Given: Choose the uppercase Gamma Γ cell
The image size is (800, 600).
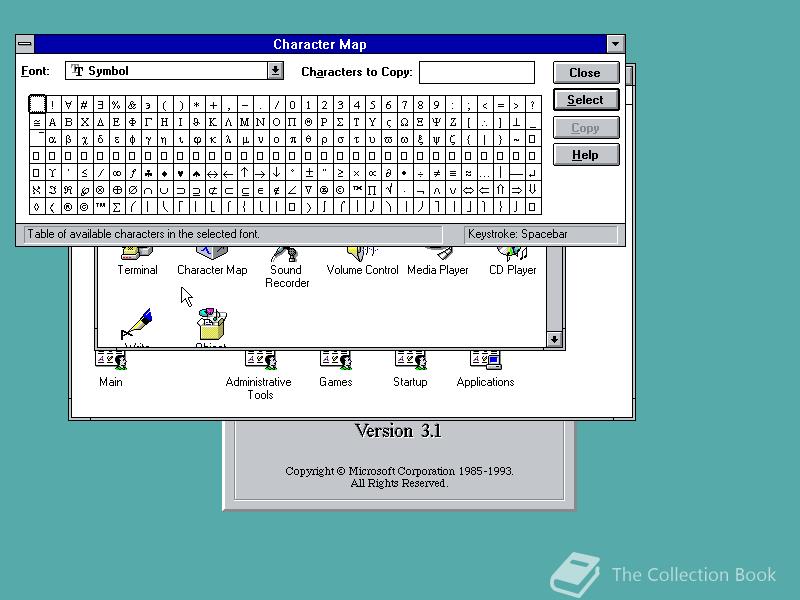Looking at the screenshot, I should click(148, 121).
